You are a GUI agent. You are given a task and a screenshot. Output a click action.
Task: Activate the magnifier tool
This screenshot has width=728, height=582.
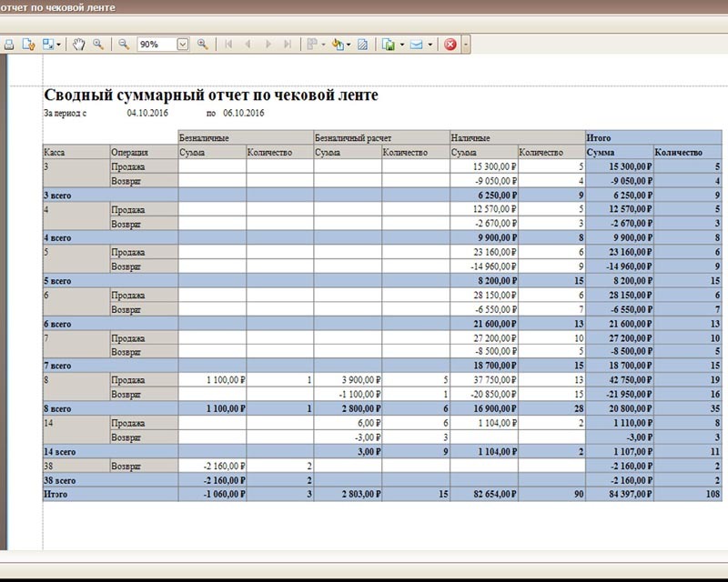click(97, 44)
